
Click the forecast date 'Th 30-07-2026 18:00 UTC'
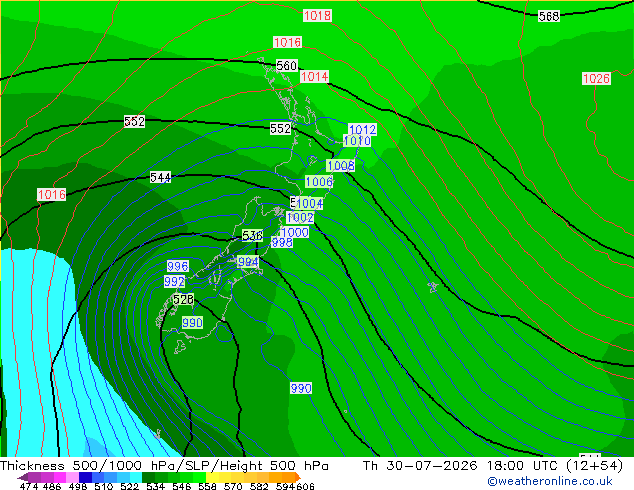(x=461, y=466)
